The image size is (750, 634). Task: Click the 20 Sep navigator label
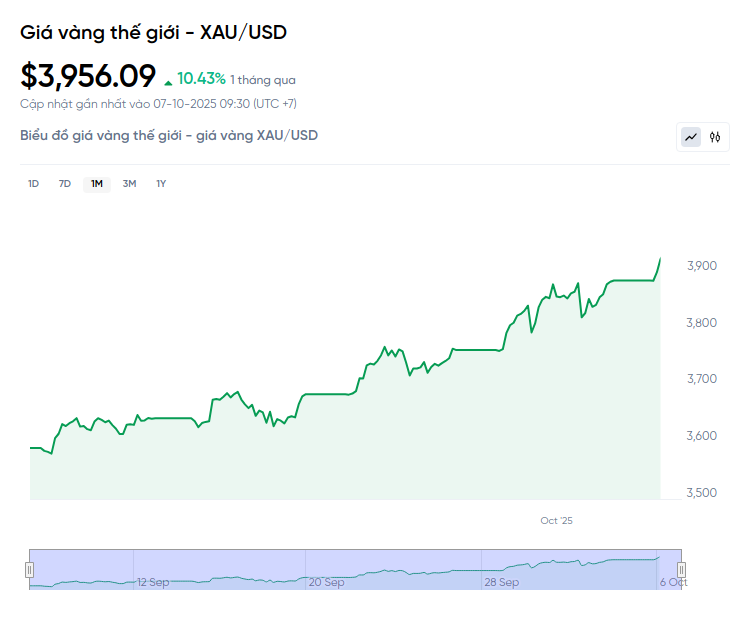point(326,582)
